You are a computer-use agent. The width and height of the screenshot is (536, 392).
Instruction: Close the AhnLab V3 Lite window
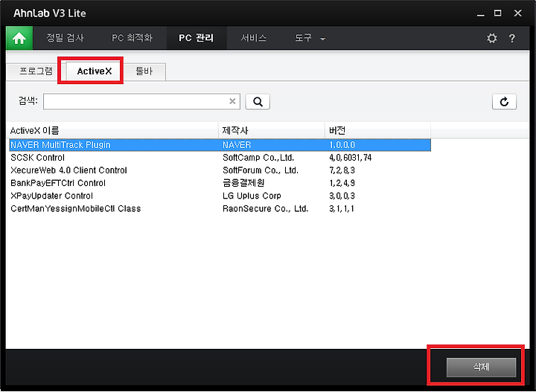click(517, 13)
